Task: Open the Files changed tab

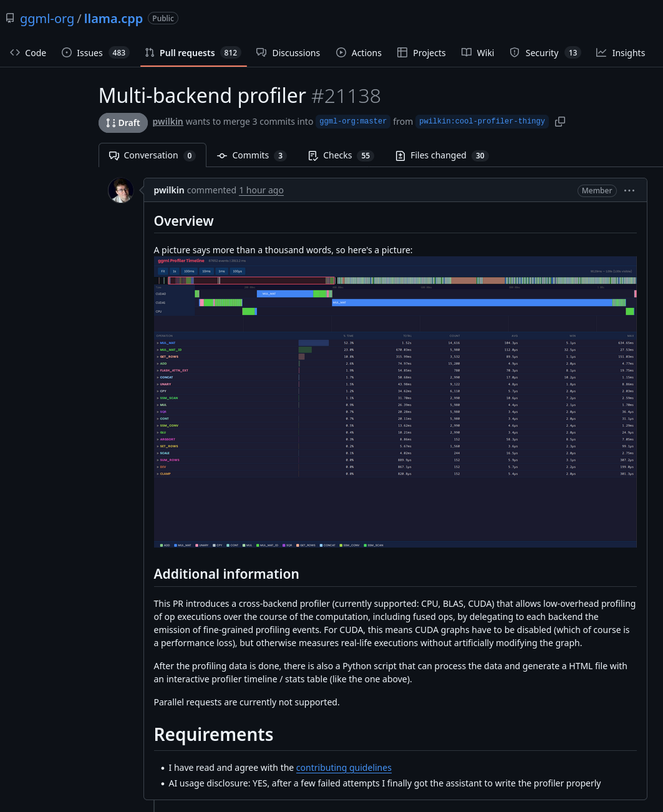Action: click(x=442, y=155)
